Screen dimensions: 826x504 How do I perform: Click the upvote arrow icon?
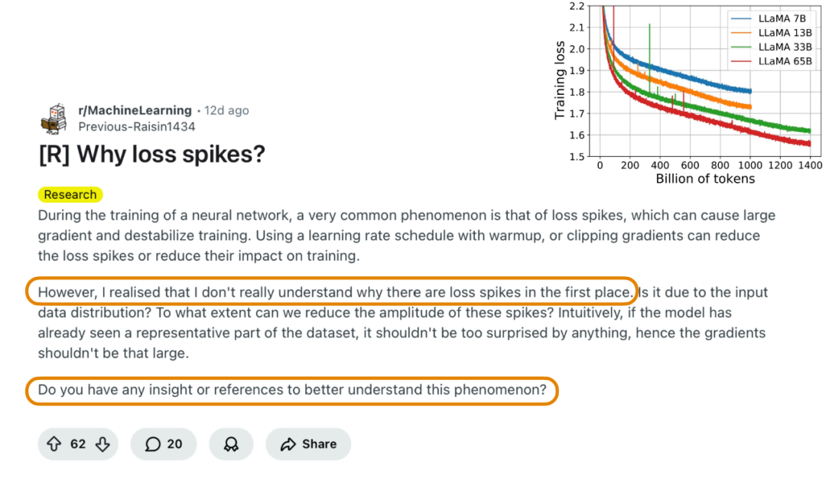click(54, 444)
